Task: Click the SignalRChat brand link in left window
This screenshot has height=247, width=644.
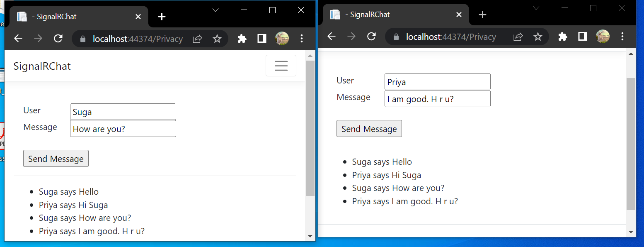Action: 42,66
